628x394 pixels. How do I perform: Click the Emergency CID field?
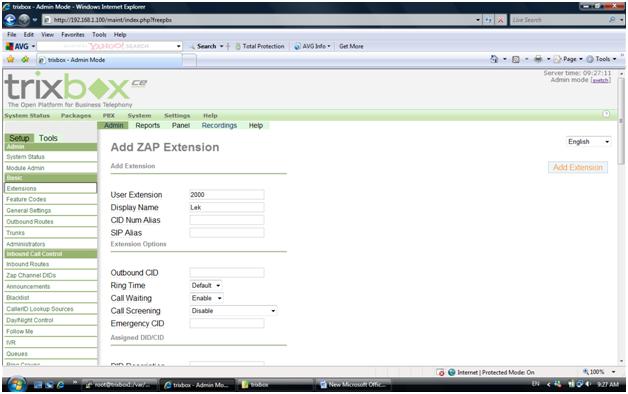[227, 324]
